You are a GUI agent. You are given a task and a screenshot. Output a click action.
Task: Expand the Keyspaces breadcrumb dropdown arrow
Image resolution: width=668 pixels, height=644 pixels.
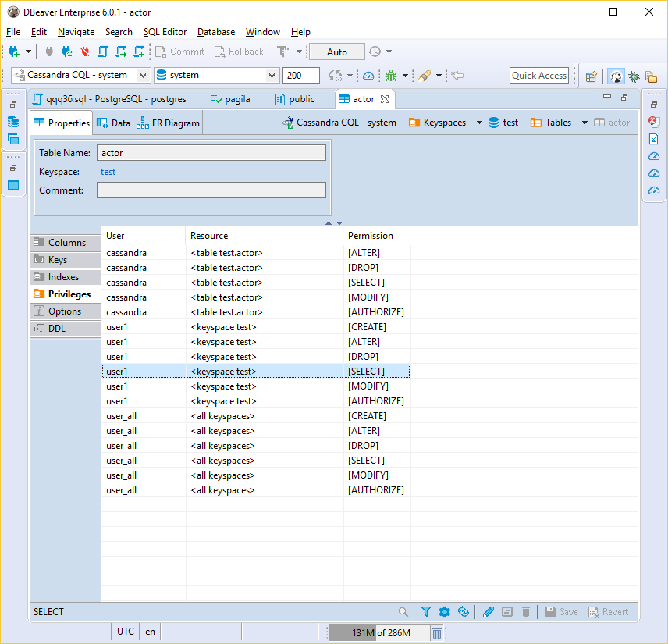(479, 123)
